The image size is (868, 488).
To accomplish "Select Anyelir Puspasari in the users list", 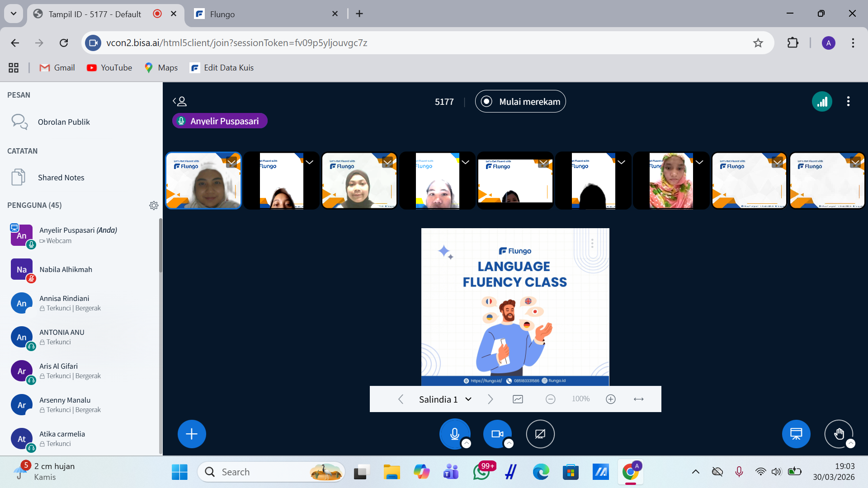I will point(81,235).
